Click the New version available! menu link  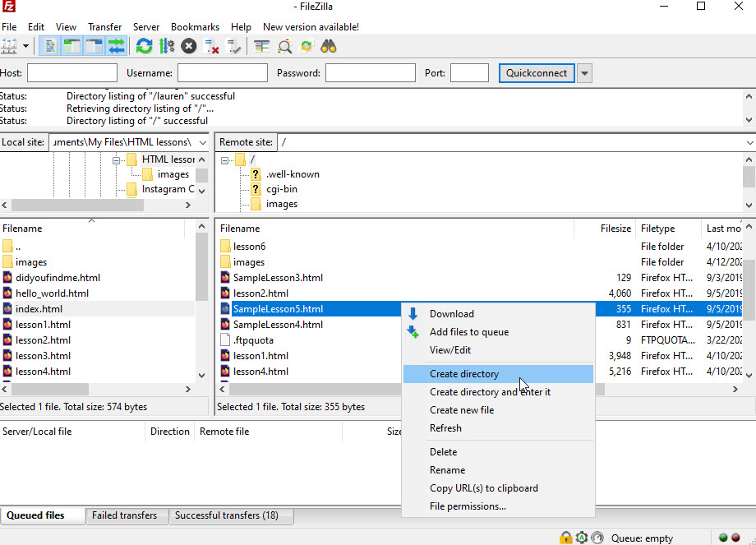[311, 27]
